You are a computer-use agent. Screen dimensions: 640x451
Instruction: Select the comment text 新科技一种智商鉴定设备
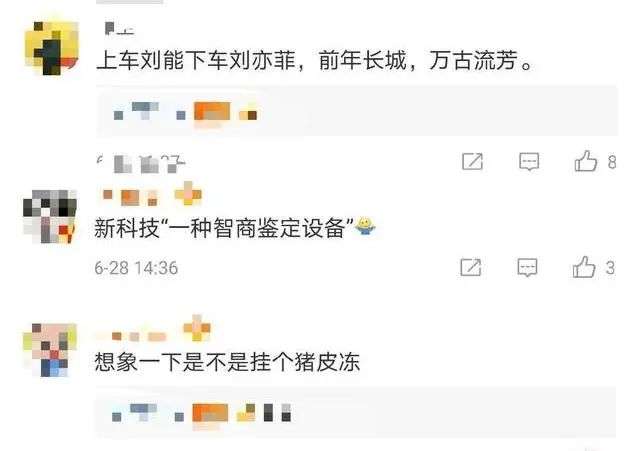[x=224, y=228]
